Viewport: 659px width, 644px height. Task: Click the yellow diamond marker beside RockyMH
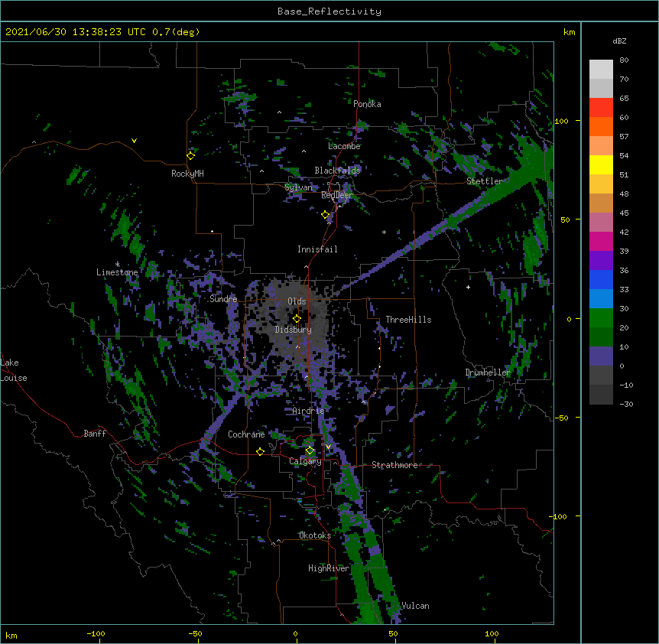pos(190,156)
